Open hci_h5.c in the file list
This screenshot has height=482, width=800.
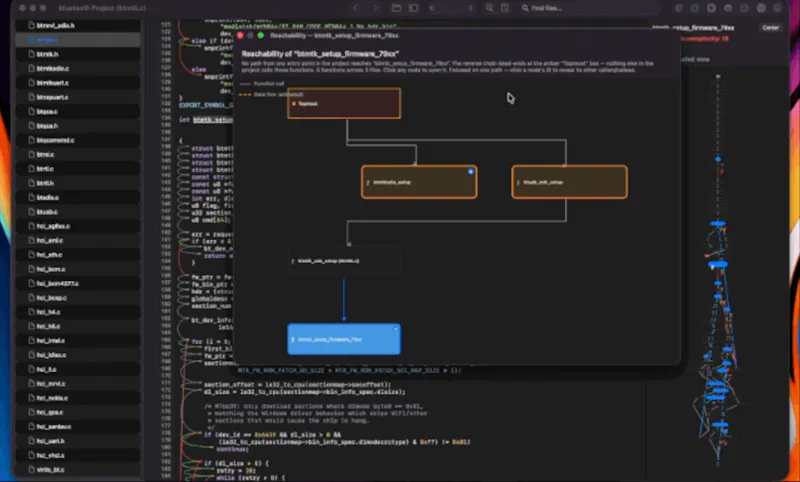tap(78, 326)
